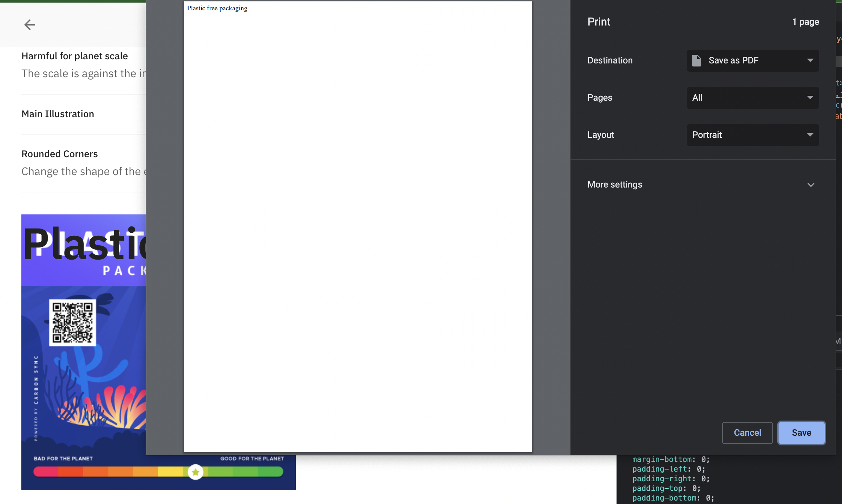Select the Main Illustration section heading
842x504 pixels.
(58, 114)
